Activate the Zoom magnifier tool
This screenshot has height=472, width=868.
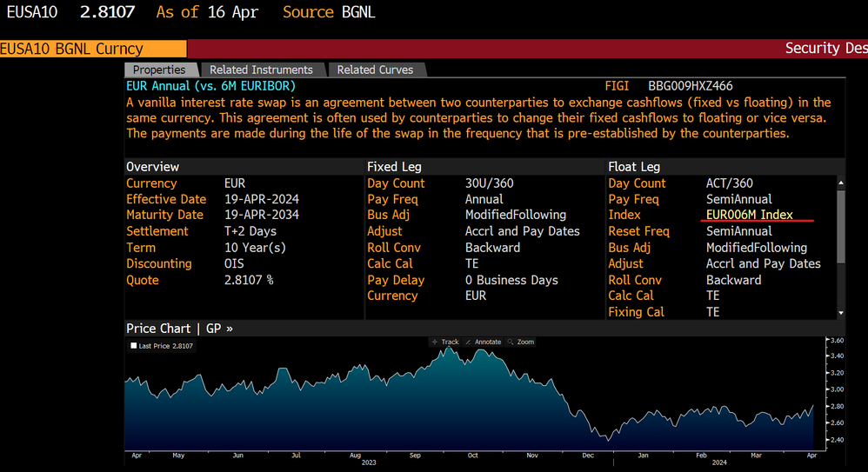pyautogui.click(x=520, y=342)
